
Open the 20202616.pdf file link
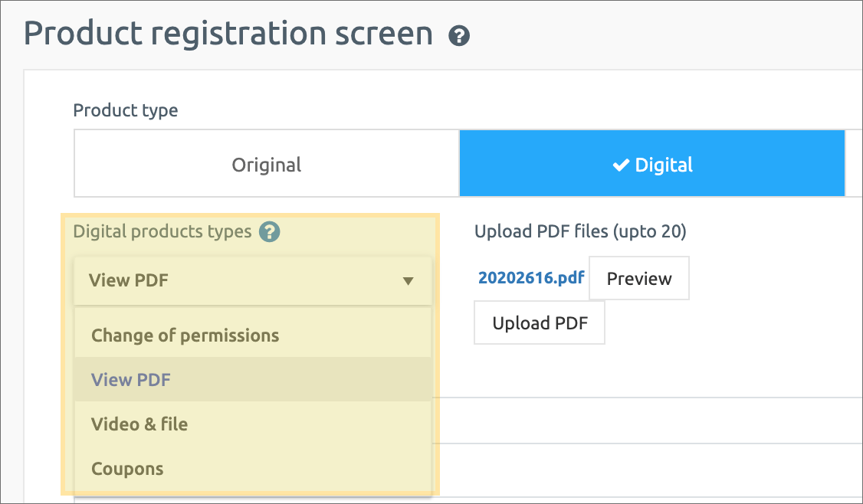(530, 278)
